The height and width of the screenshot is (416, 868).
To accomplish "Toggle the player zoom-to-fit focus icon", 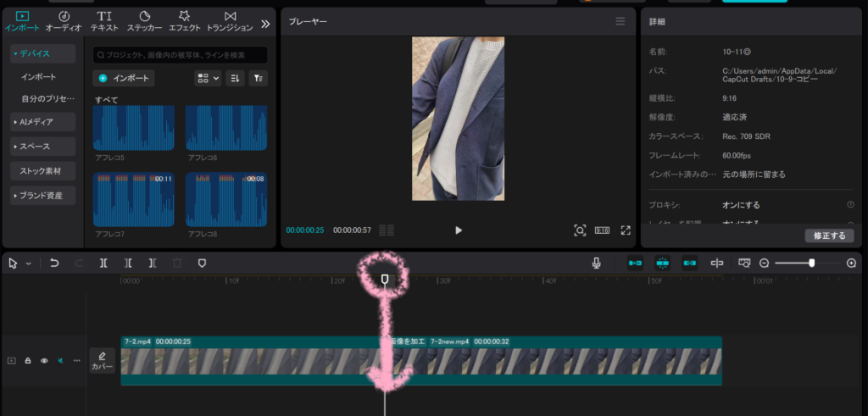I will click(580, 230).
